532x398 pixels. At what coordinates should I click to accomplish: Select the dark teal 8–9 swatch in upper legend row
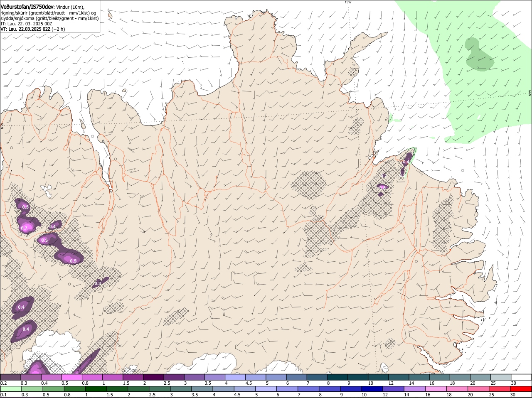pyautogui.click(x=337, y=377)
